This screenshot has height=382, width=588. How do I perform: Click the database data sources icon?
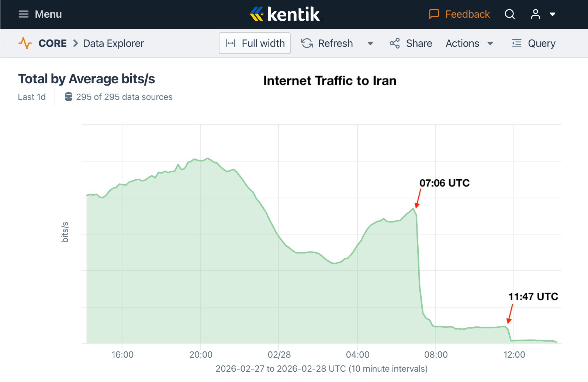(x=69, y=97)
